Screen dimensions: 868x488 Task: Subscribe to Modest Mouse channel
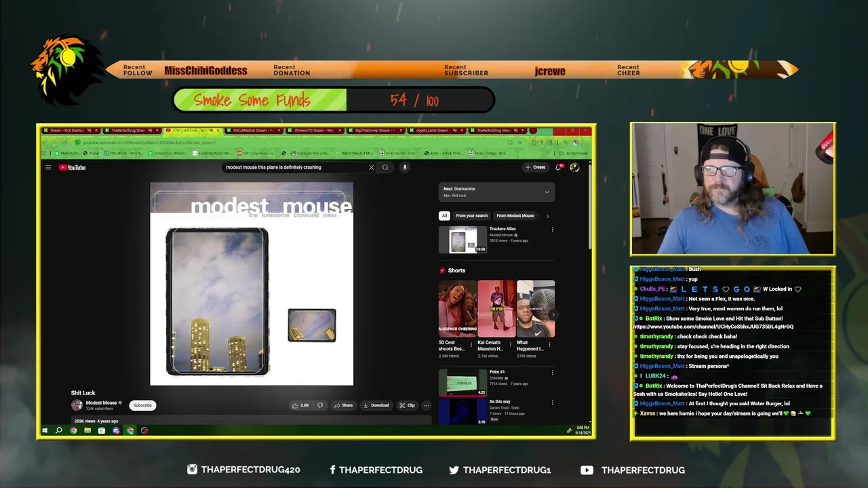[x=142, y=405]
